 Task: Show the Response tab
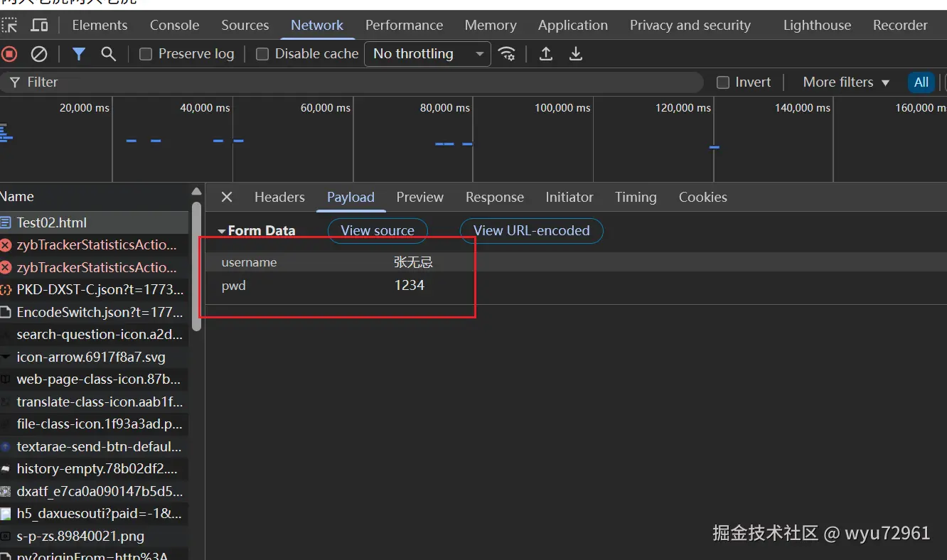click(495, 198)
